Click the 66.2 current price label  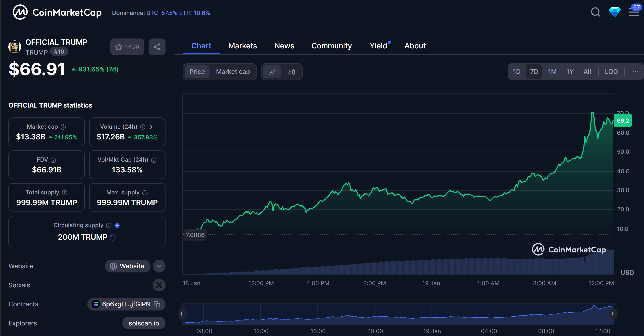coord(622,121)
